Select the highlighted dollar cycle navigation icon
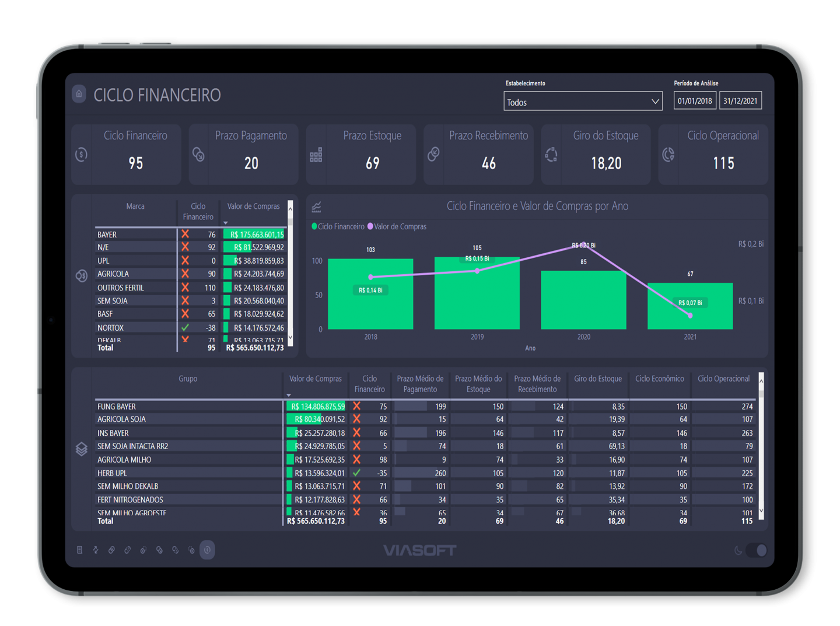This screenshot has height=626, width=840. click(x=207, y=550)
